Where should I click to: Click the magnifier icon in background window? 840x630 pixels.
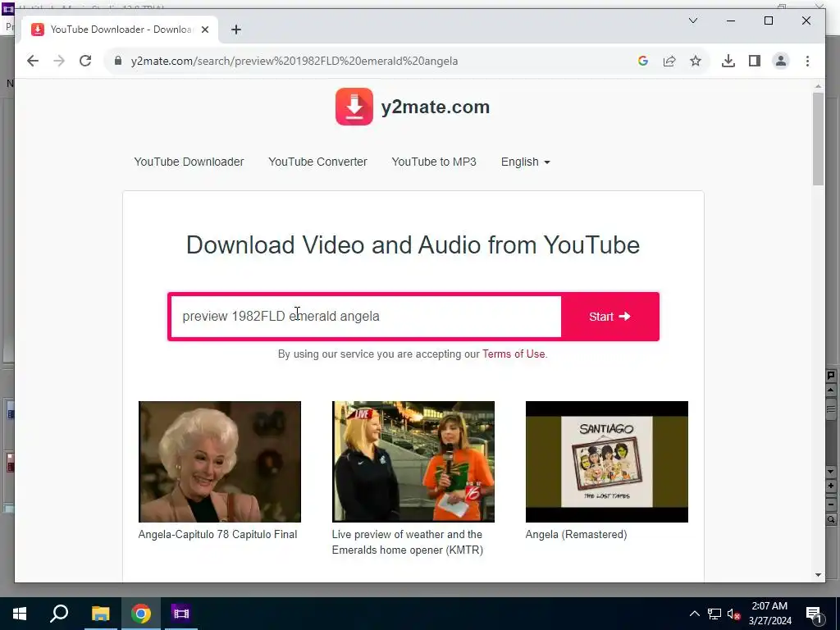click(831, 520)
